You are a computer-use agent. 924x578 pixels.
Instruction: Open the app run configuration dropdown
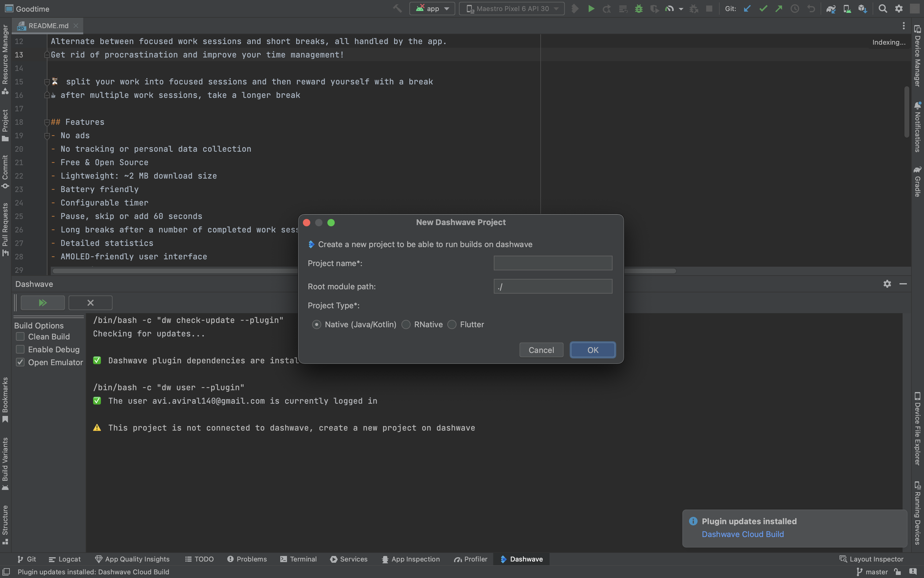pos(432,9)
